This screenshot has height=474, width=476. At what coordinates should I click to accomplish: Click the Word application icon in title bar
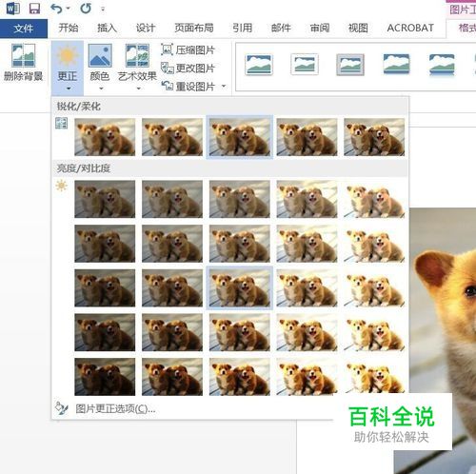tap(13, 9)
